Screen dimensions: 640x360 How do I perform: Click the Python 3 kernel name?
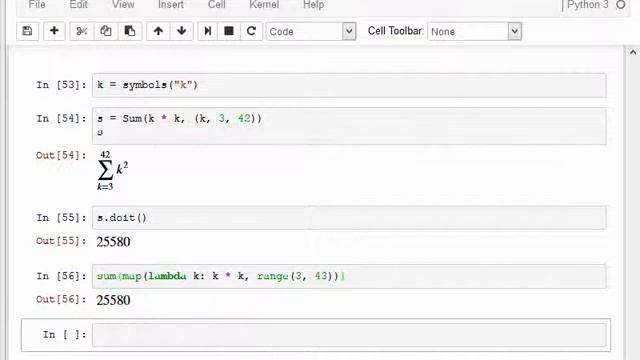coord(588,5)
